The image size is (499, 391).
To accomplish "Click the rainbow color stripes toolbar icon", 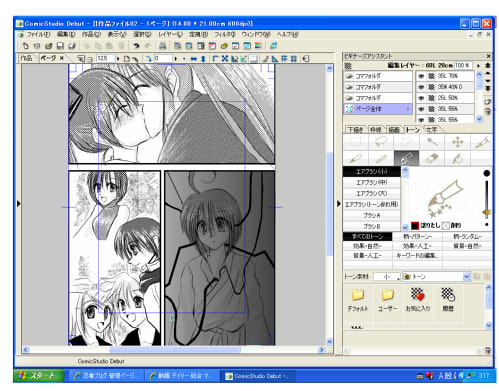I will (x=258, y=46).
